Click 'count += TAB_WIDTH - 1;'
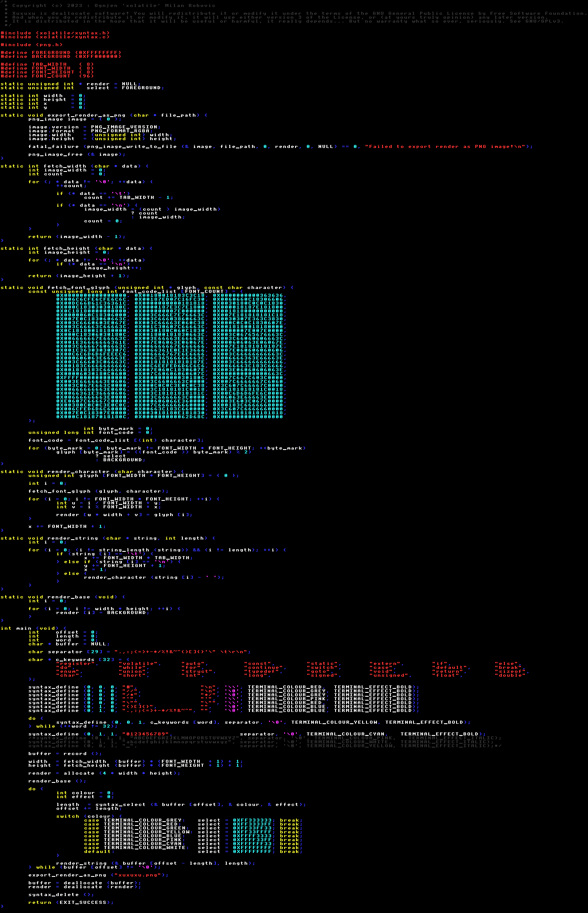The height and width of the screenshot is (913, 588). [x=128, y=198]
